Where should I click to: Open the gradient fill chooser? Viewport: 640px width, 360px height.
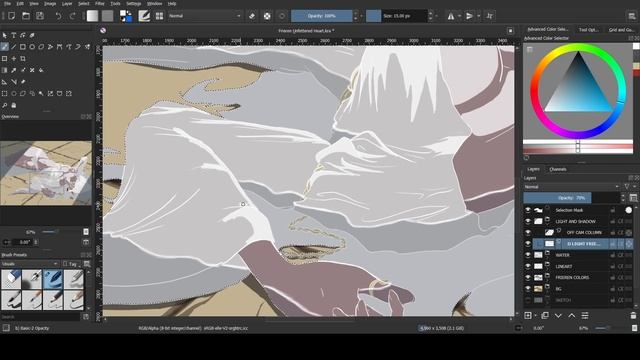(x=92, y=16)
